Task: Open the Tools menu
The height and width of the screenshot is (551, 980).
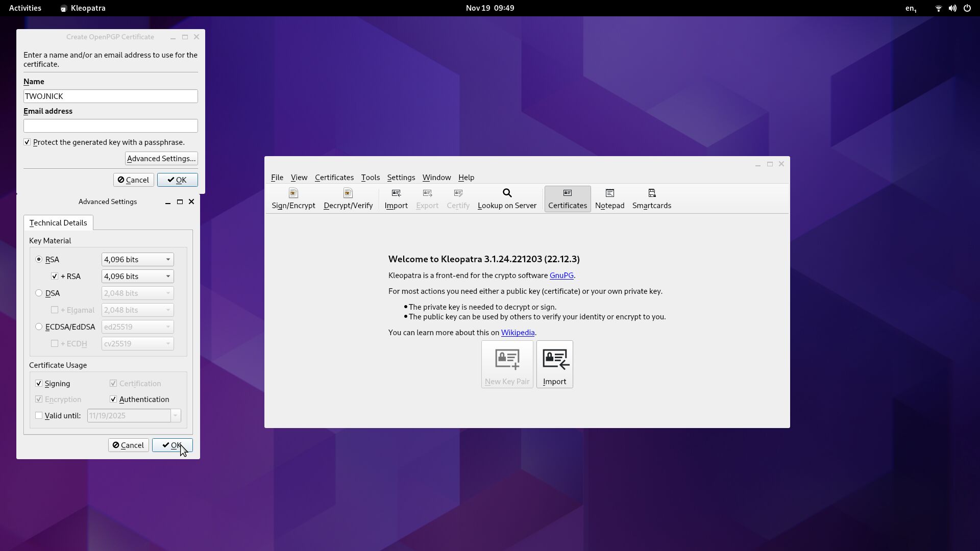Action: pyautogui.click(x=370, y=178)
